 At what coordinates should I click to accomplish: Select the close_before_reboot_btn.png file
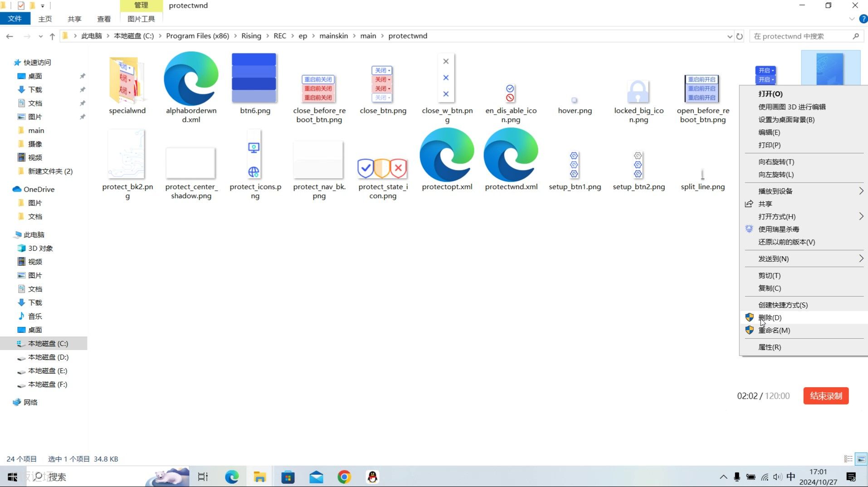pyautogui.click(x=318, y=88)
